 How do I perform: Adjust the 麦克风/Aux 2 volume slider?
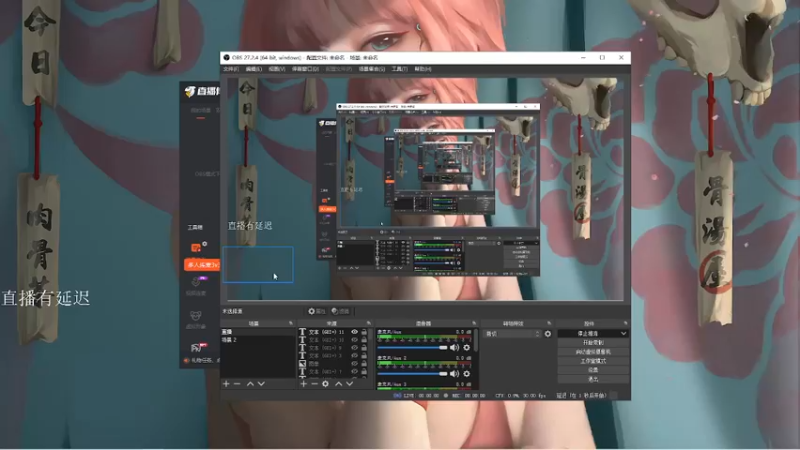point(412,373)
